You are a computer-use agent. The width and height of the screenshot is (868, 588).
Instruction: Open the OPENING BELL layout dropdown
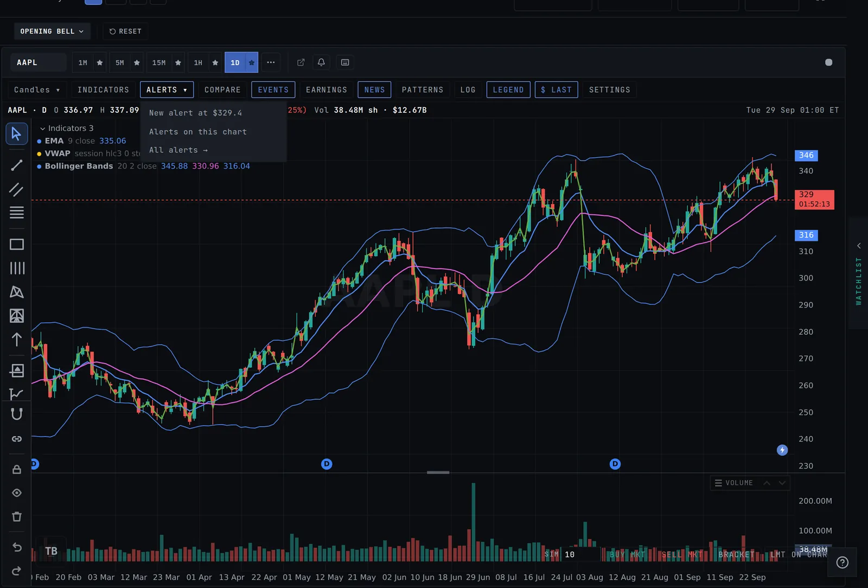52,31
